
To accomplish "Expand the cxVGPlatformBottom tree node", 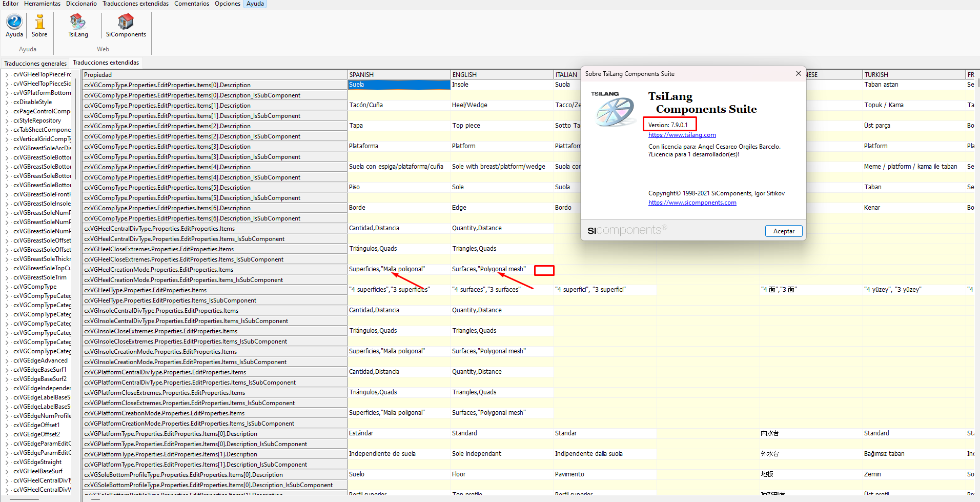I will point(7,93).
